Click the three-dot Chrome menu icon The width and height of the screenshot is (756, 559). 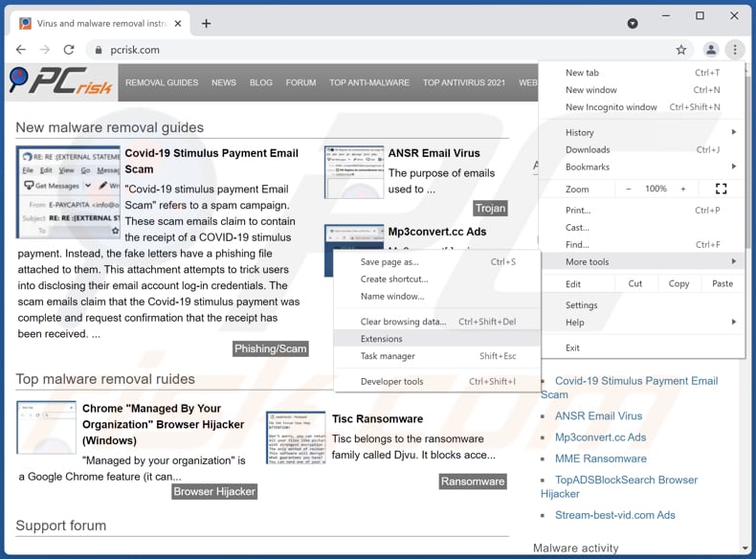pos(734,50)
